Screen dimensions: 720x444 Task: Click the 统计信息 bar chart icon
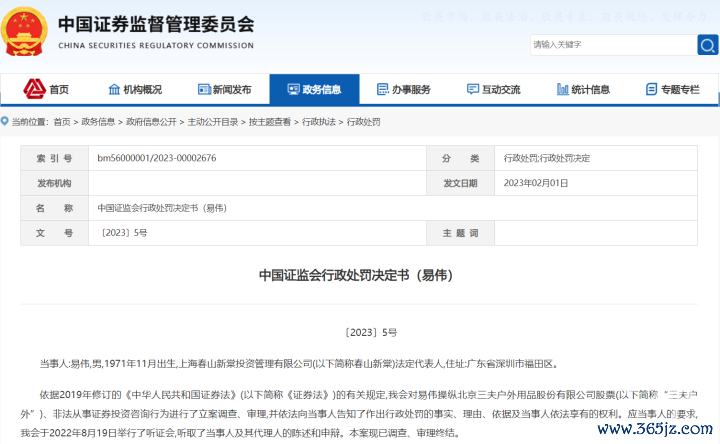pos(562,89)
